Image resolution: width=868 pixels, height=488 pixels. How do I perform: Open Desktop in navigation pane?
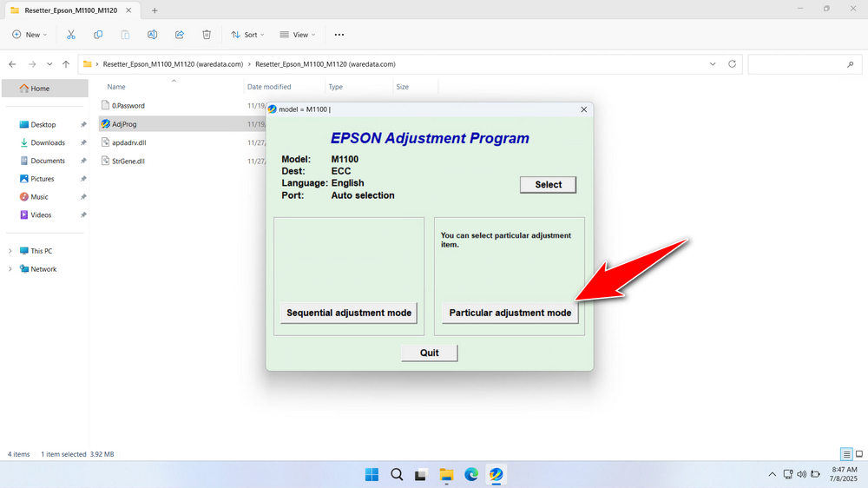point(43,125)
